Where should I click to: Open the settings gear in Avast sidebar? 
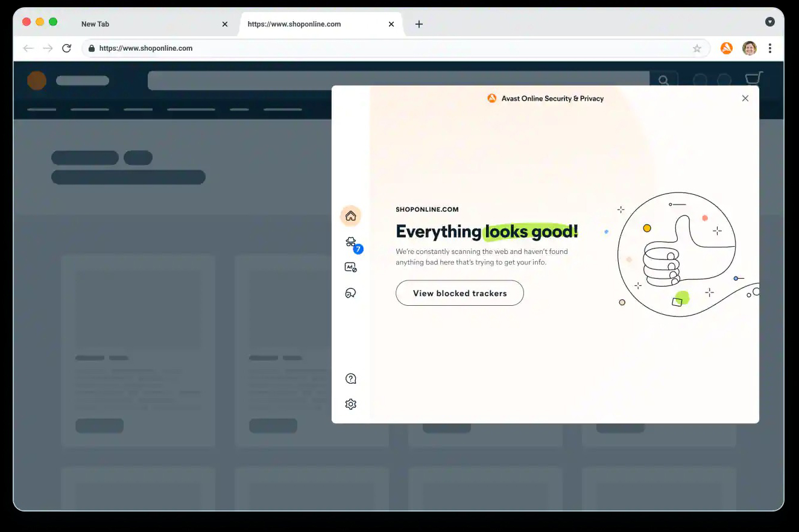click(x=351, y=404)
